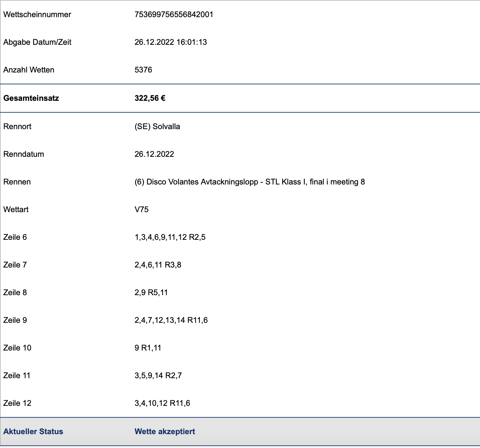The height and width of the screenshot is (448, 480).
Task: Click the Renndatum label
Action: 23,154
